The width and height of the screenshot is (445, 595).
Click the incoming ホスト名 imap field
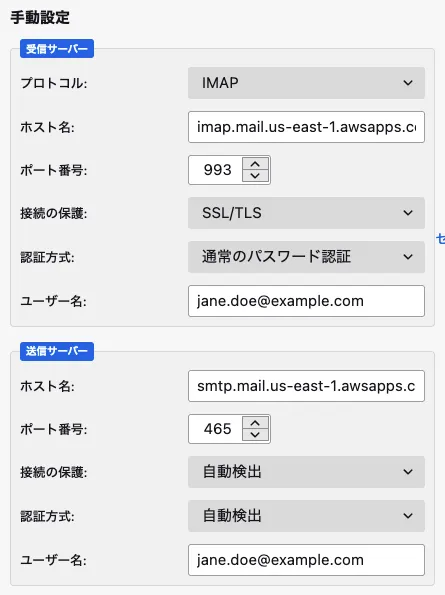(x=306, y=127)
